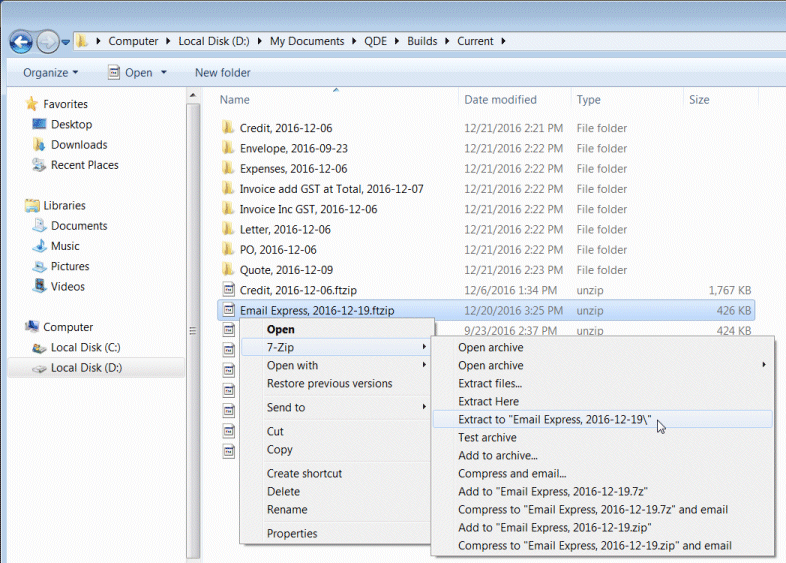Select Music library icon
Viewport: 786px width, 563px height.
[x=39, y=246]
